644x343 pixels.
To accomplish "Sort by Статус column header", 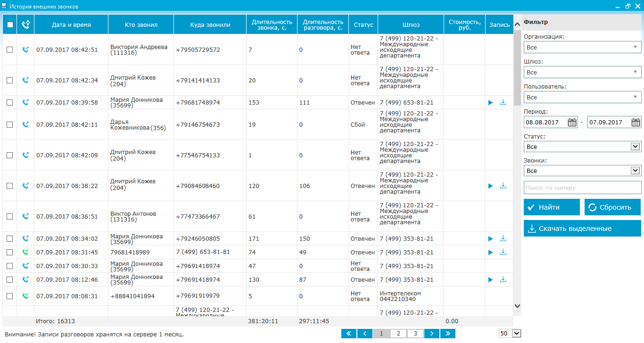I will (x=363, y=24).
